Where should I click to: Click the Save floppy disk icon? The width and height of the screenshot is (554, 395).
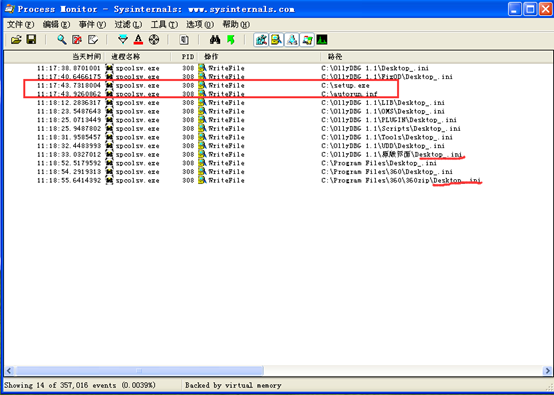pyautogui.click(x=31, y=40)
